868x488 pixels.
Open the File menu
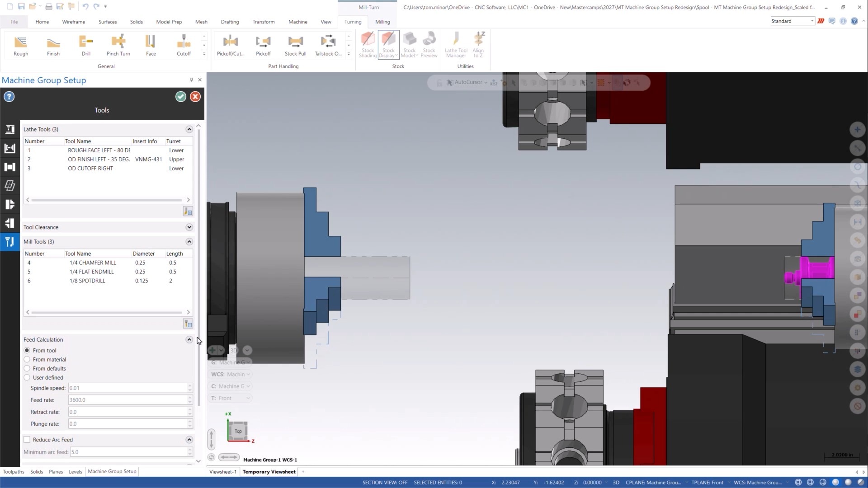click(14, 22)
